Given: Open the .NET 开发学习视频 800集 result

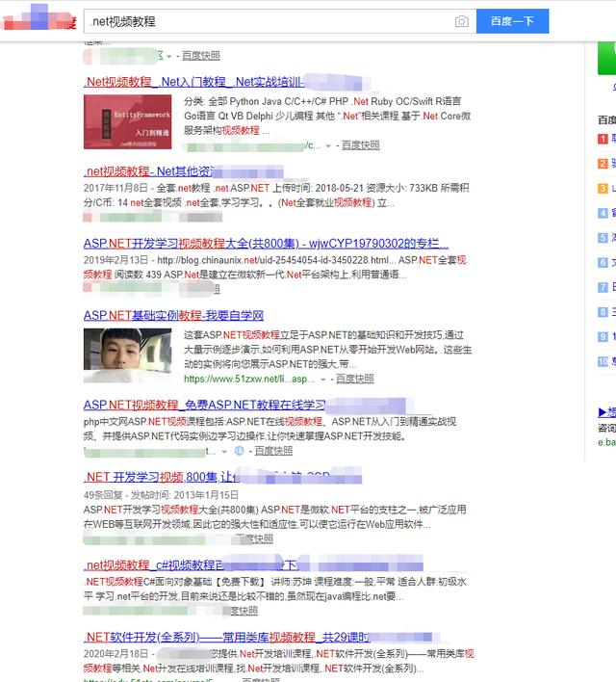Looking at the screenshot, I should click(x=162, y=477).
